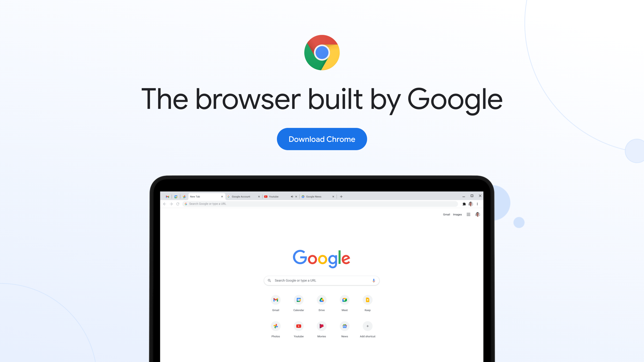The height and width of the screenshot is (362, 644).
Task: Click the Google Drive shortcut icon
Action: tap(321, 300)
